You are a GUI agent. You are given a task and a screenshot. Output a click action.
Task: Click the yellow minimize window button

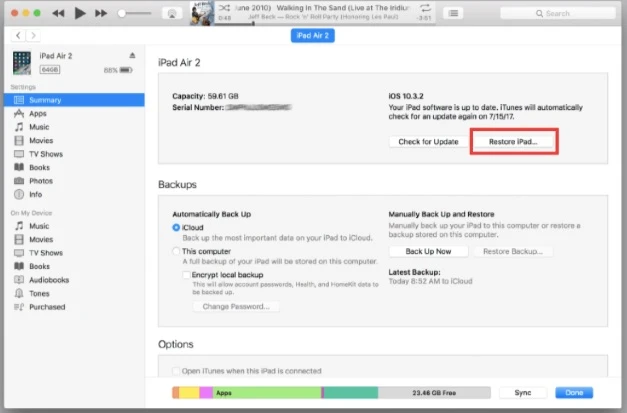(26, 13)
